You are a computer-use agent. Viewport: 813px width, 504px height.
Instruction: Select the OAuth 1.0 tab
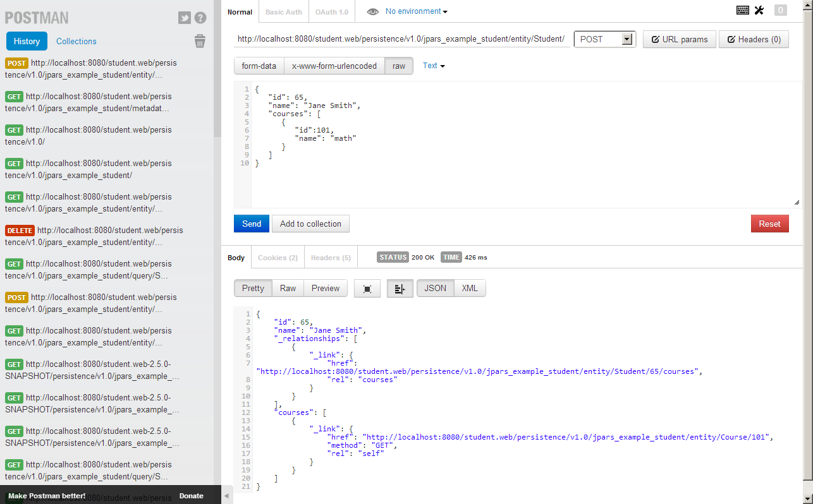(x=332, y=12)
